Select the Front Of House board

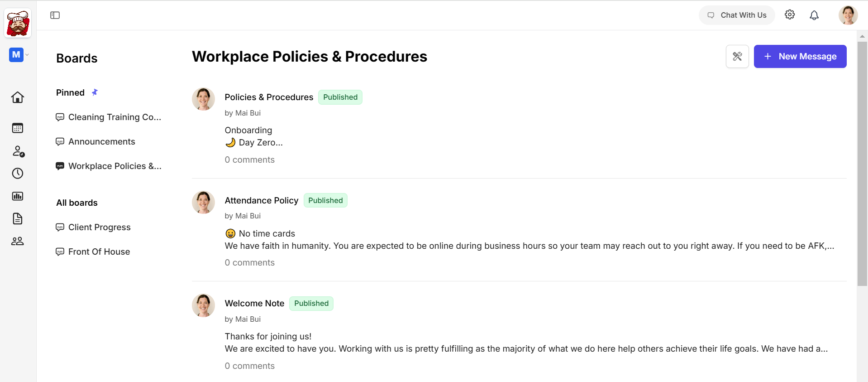99,251
